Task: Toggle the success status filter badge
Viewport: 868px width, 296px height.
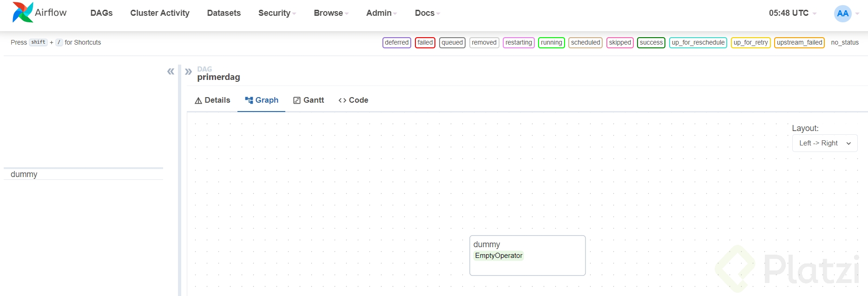Action: pyautogui.click(x=651, y=43)
